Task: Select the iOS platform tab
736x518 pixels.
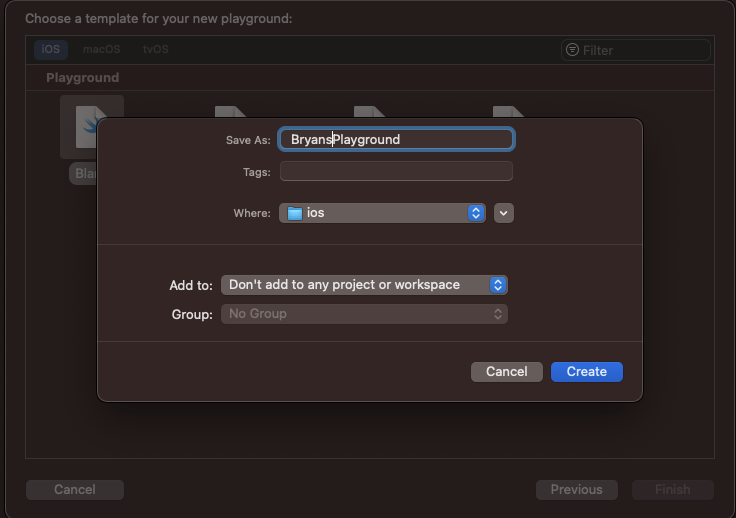Action: click(51, 49)
